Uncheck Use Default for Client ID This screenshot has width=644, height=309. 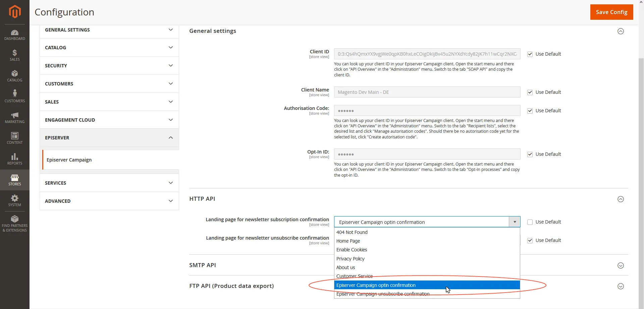click(x=530, y=54)
